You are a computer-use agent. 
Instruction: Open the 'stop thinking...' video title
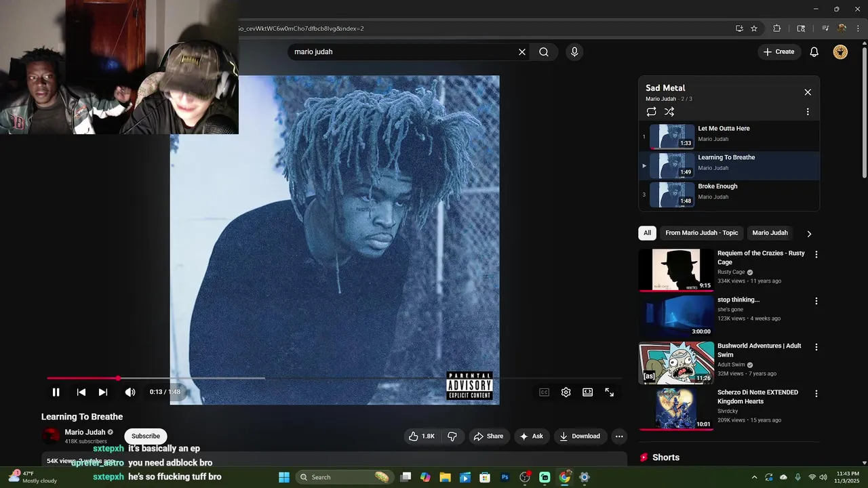(x=738, y=300)
